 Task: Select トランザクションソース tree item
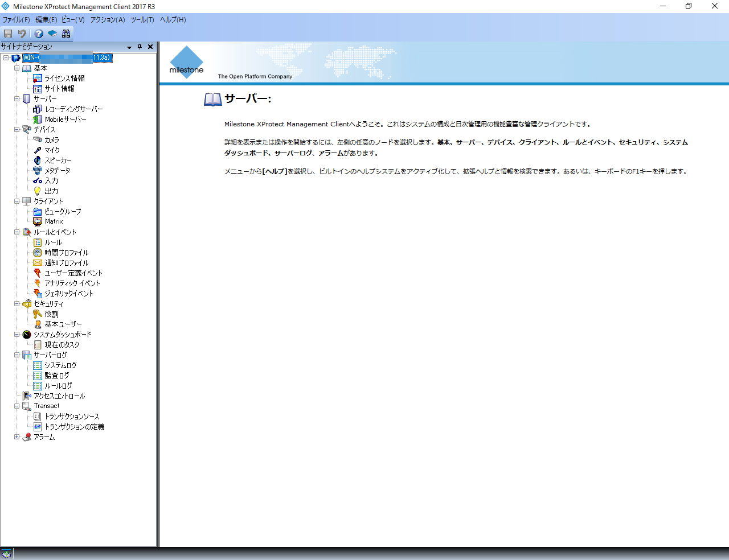(x=72, y=416)
